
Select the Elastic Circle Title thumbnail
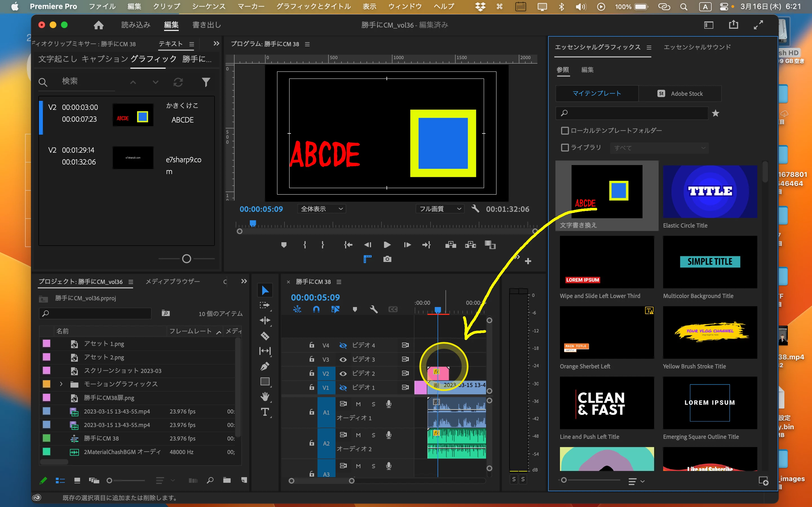click(x=710, y=192)
